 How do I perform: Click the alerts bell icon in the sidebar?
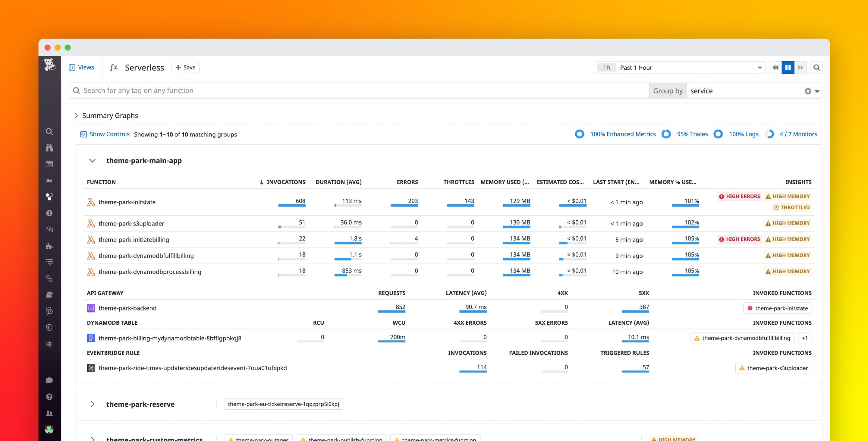click(49, 213)
